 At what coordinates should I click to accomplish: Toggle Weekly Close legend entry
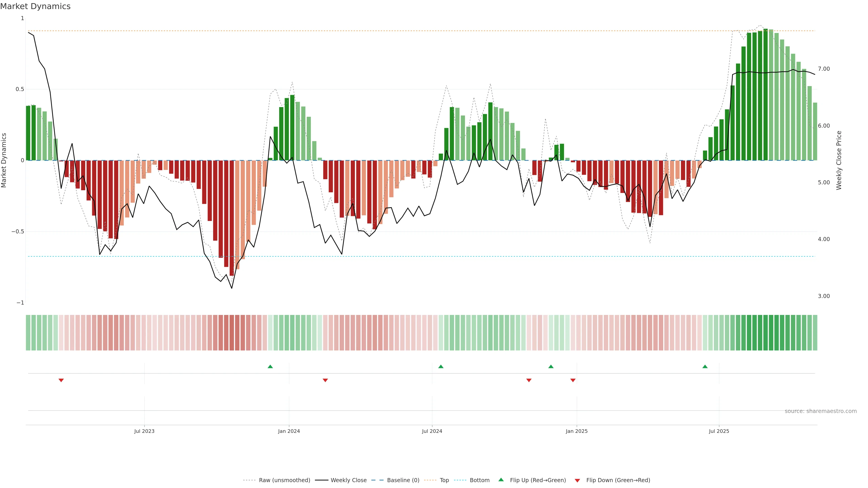click(348, 480)
